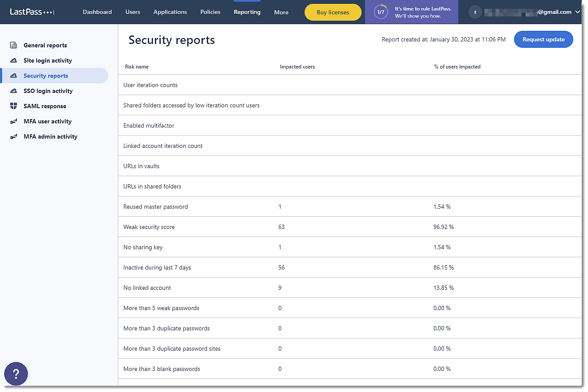Sort by the Impacted users column header

point(297,67)
